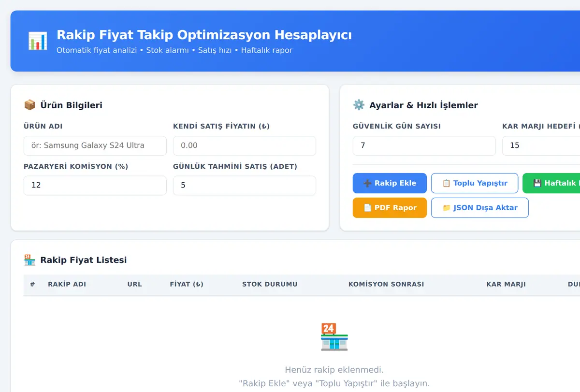Click the Ürün Bilgileri heading text
The height and width of the screenshot is (392, 580).
tap(71, 105)
